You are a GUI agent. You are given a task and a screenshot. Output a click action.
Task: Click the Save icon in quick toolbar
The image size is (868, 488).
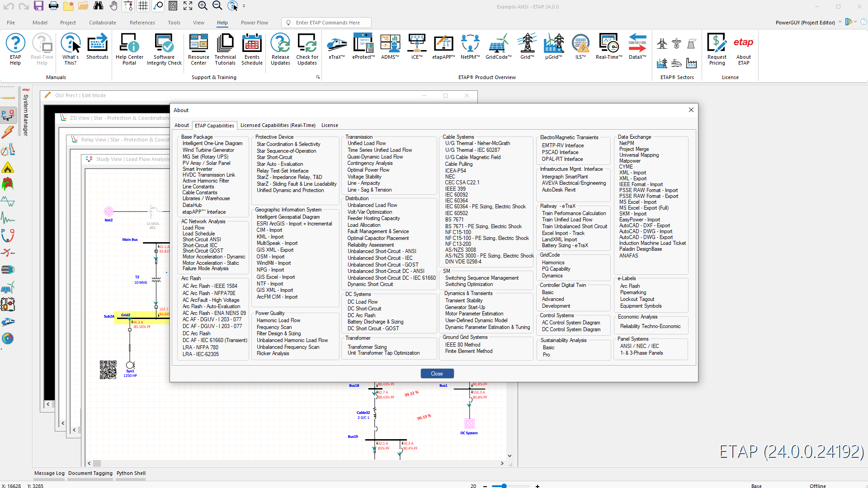point(38,6)
